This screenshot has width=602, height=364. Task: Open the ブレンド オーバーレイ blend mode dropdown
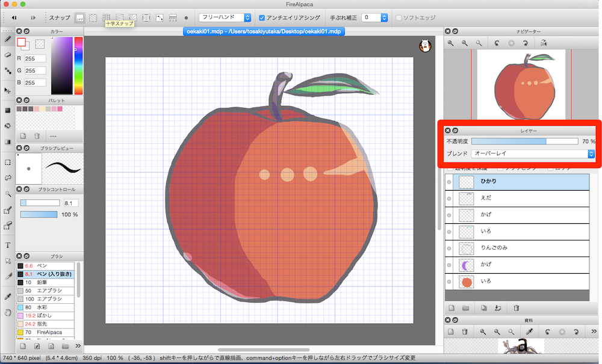(x=533, y=153)
